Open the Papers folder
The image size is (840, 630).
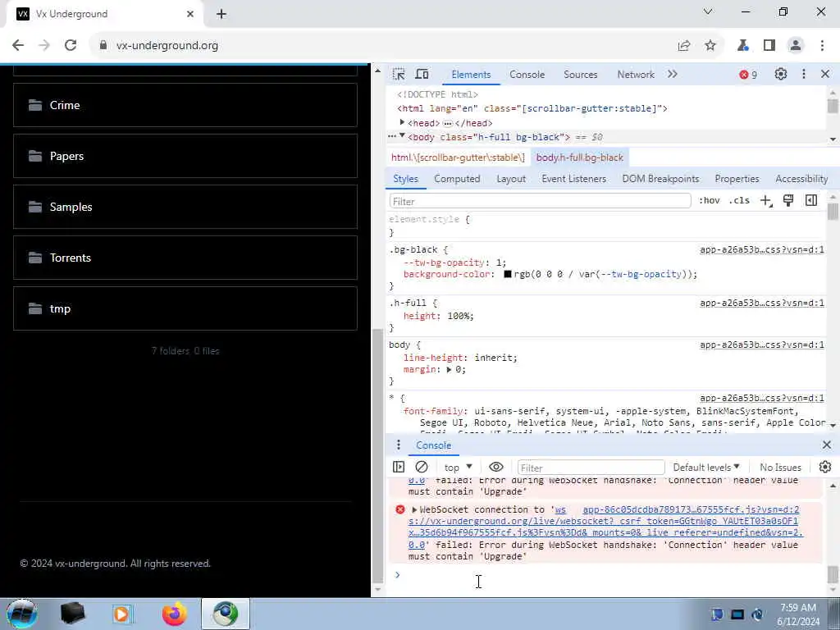185,156
